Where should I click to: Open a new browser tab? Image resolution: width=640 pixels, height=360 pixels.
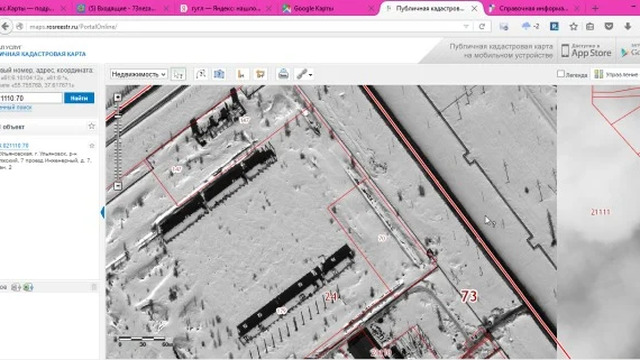point(595,8)
